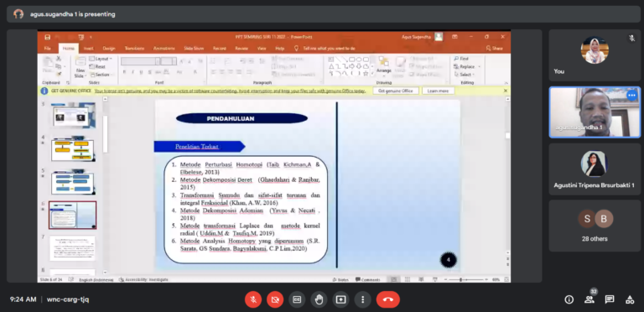Expand the Select dropdown
644x312 pixels.
[x=465, y=75]
